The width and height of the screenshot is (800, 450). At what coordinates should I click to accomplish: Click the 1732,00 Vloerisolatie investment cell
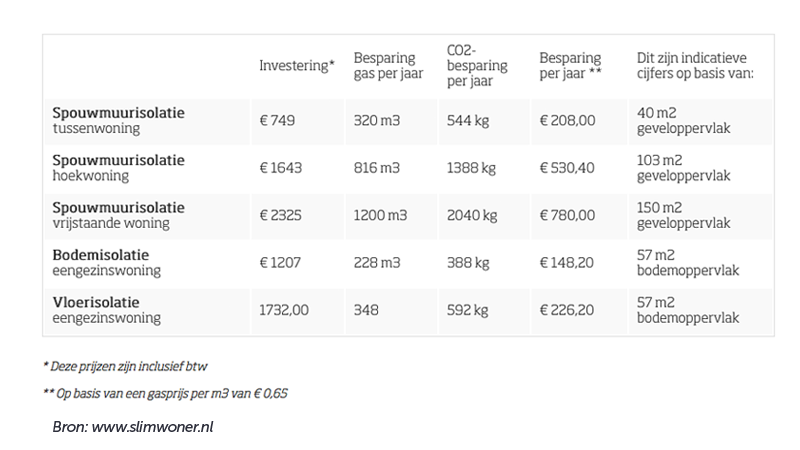click(x=284, y=310)
